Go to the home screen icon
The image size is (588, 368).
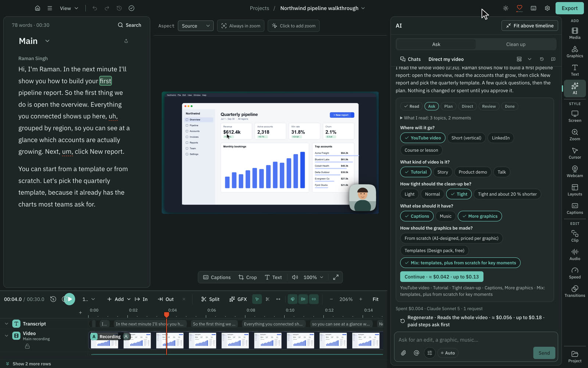[x=37, y=8]
